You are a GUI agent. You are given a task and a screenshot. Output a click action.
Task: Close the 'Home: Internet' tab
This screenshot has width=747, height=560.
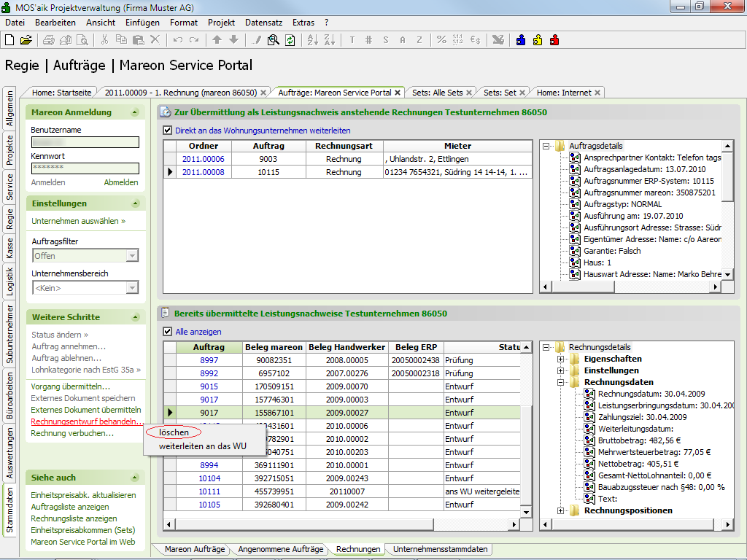597,93
